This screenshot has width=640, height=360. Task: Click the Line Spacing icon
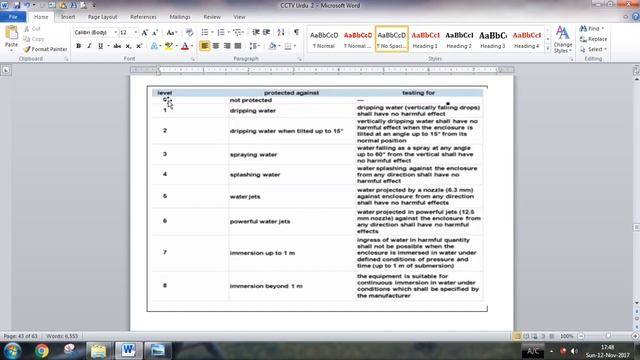click(x=253, y=46)
